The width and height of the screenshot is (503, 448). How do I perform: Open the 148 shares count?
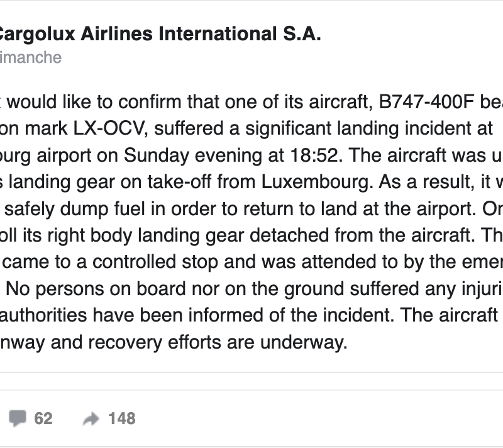pos(121,418)
